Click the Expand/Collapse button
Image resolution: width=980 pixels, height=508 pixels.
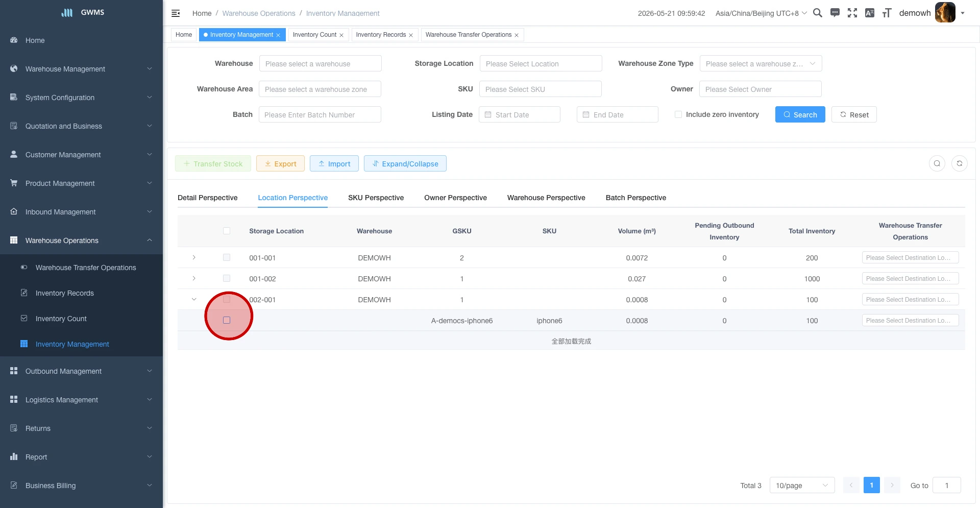[405, 163]
